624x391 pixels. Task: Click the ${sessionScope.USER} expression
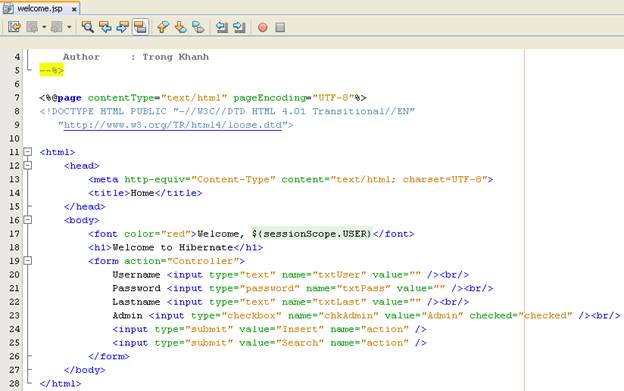pos(312,234)
